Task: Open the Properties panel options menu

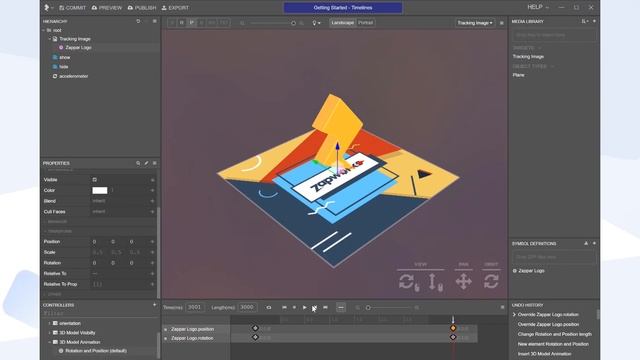Action: 155,163
